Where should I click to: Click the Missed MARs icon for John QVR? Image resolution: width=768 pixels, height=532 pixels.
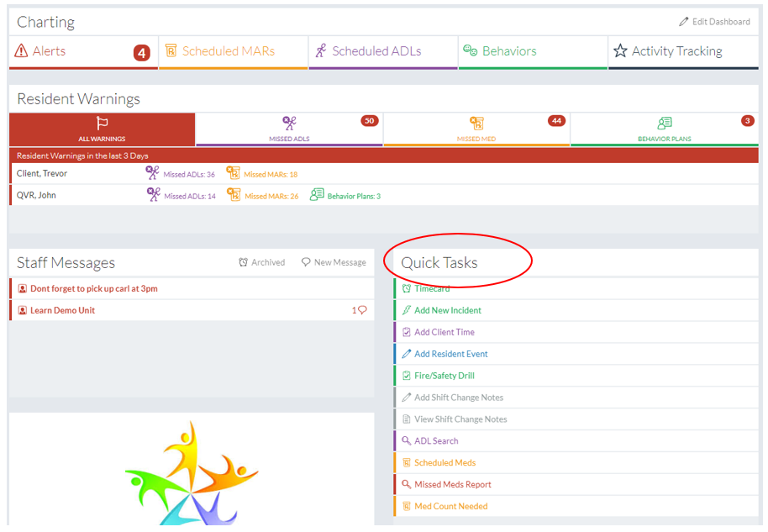click(234, 195)
